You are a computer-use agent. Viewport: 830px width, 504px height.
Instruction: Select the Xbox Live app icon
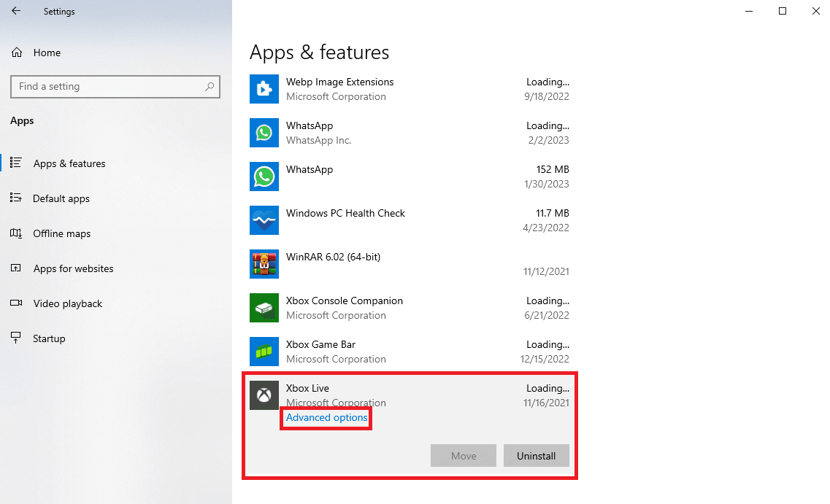click(264, 395)
